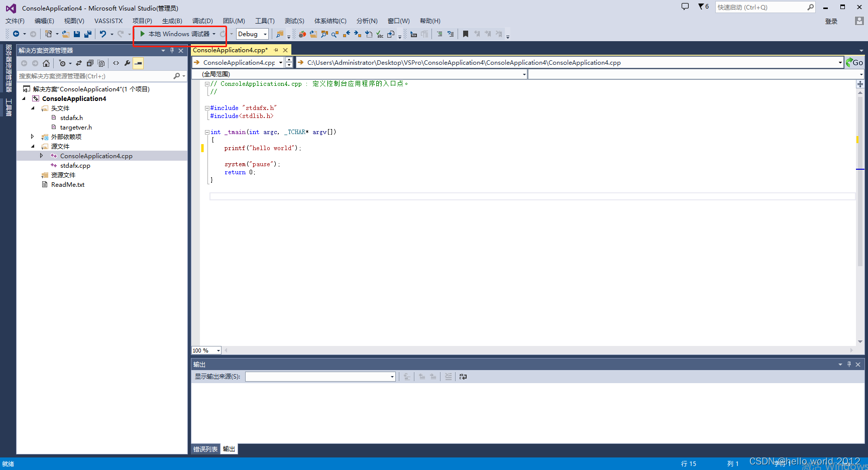Select stdafx.cpp in the tree

click(x=75, y=166)
